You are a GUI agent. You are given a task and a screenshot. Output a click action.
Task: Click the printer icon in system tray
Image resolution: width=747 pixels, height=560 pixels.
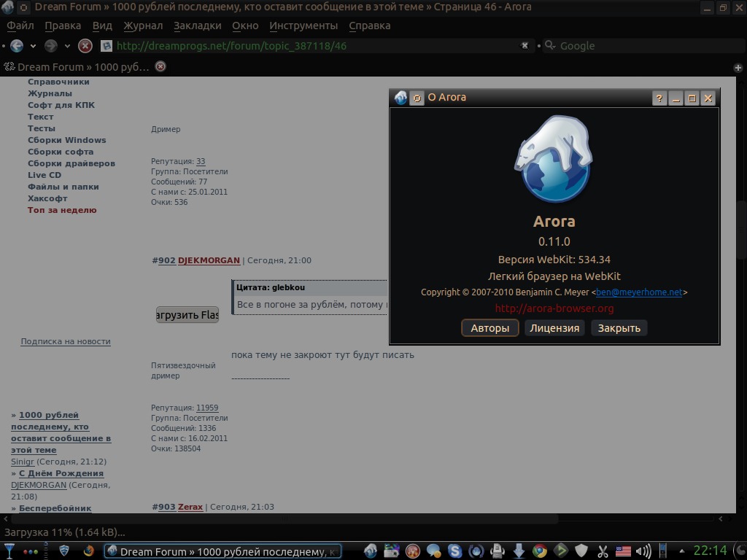point(498,551)
